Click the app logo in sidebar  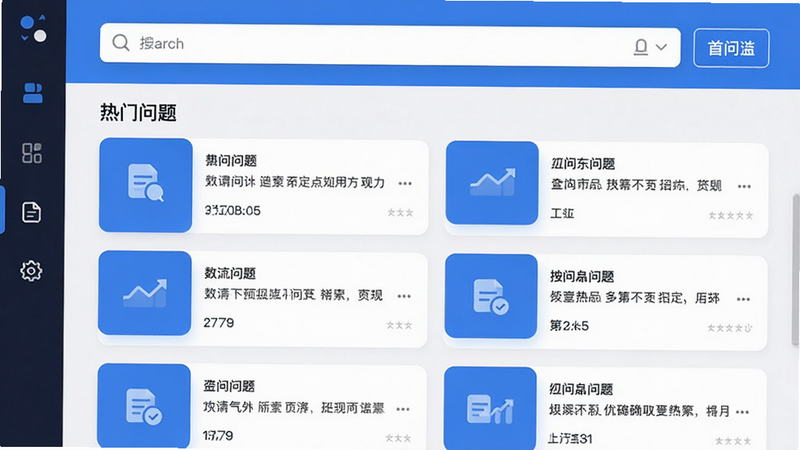(33, 29)
